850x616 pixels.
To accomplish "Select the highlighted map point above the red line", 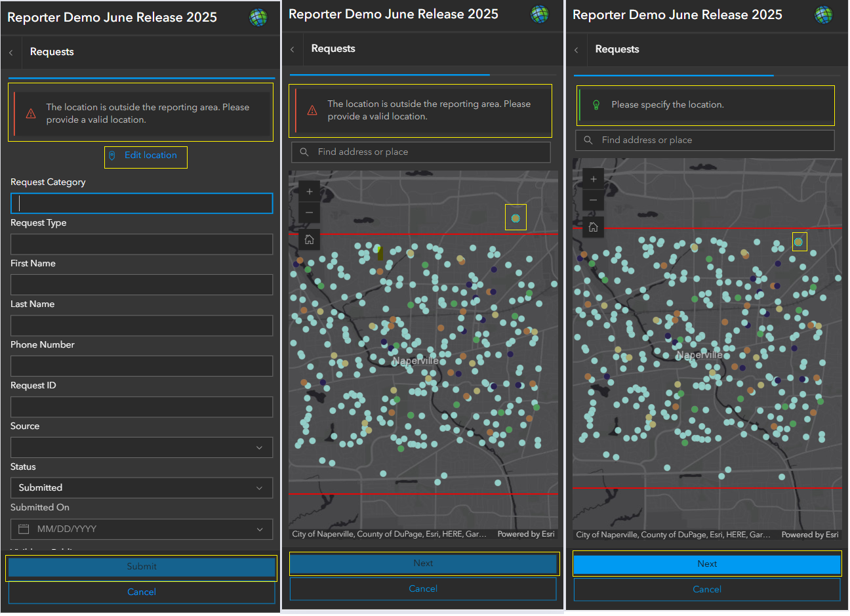I will pos(516,218).
